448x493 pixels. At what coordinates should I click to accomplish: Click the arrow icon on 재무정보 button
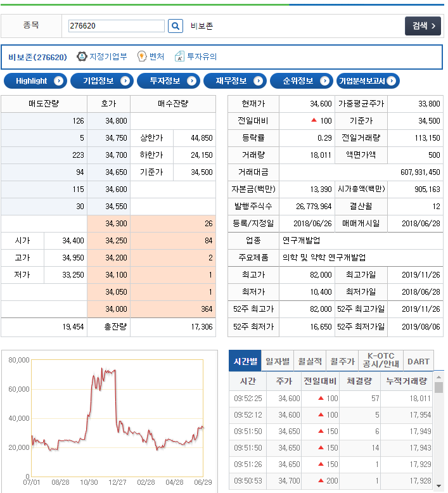(258, 81)
